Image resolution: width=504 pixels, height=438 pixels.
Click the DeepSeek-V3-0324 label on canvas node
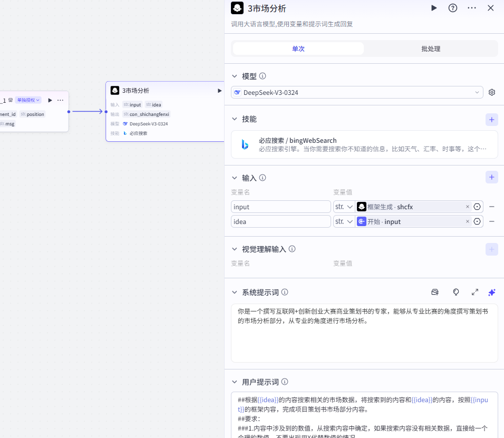149,124
